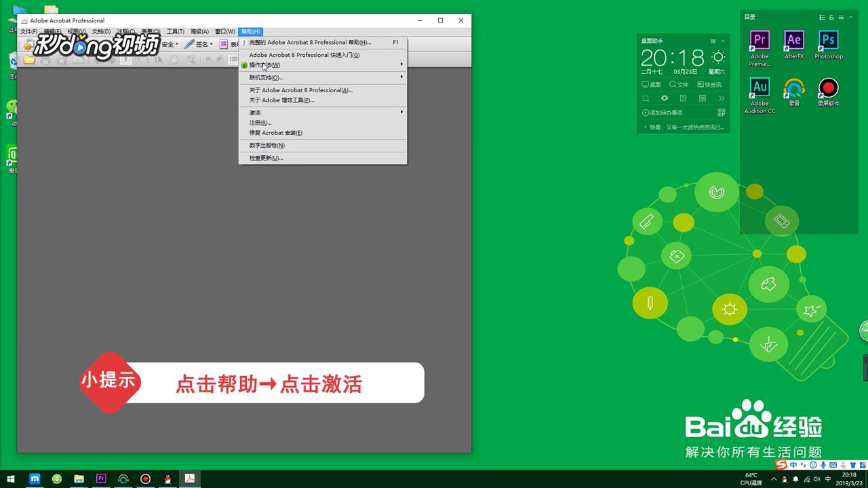
Task: Click taskbar clock showing 20:18
Action: (849, 479)
